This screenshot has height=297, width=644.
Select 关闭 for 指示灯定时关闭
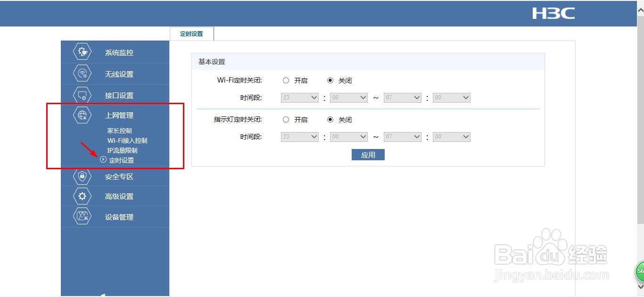tap(330, 119)
